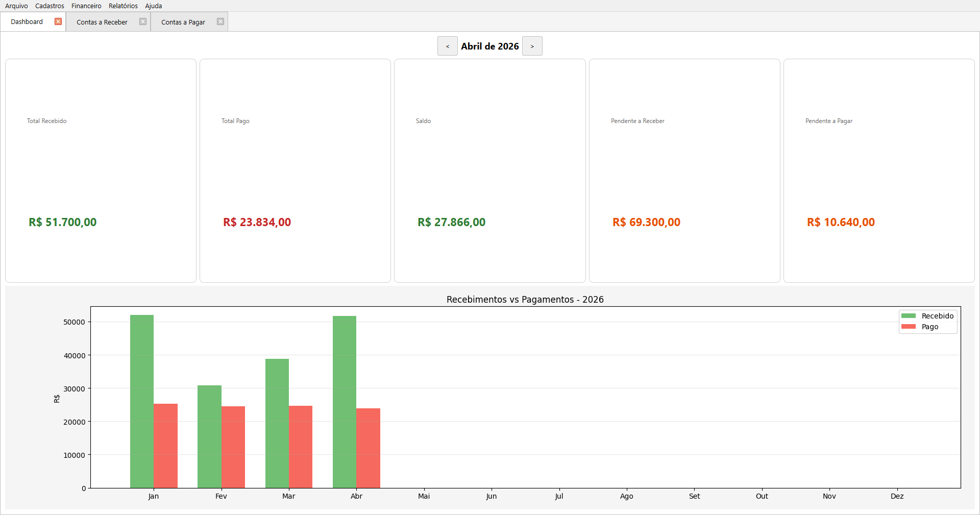Close the Dashboard tab

[58, 21]
